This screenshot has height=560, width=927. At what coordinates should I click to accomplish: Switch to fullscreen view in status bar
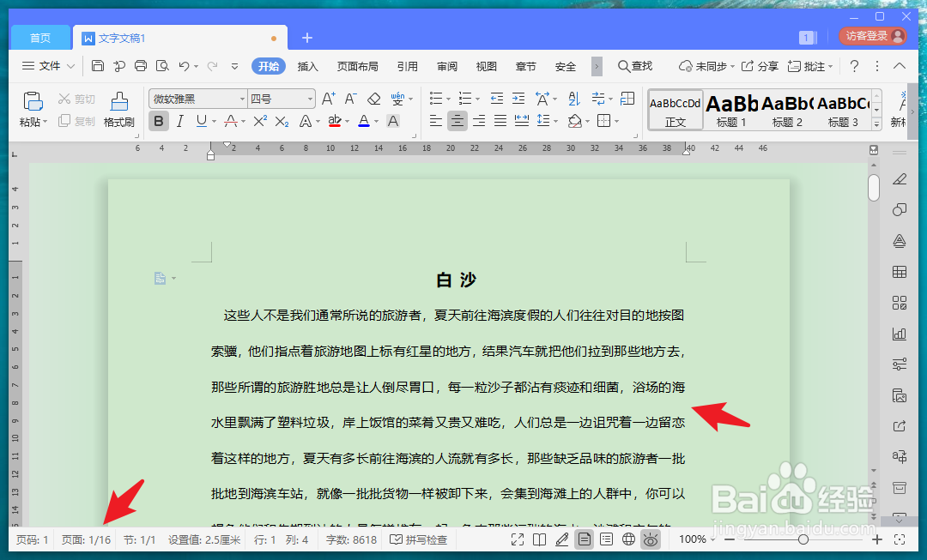(x=518, y=539)
